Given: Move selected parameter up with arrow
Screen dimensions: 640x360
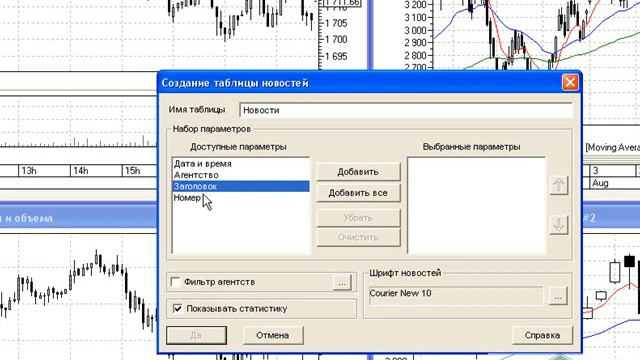Looking at the screenshot, I should [559, 185].
